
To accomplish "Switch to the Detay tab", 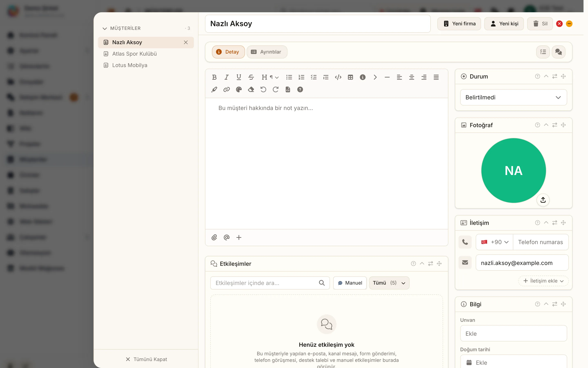I will tap(228, 52).
